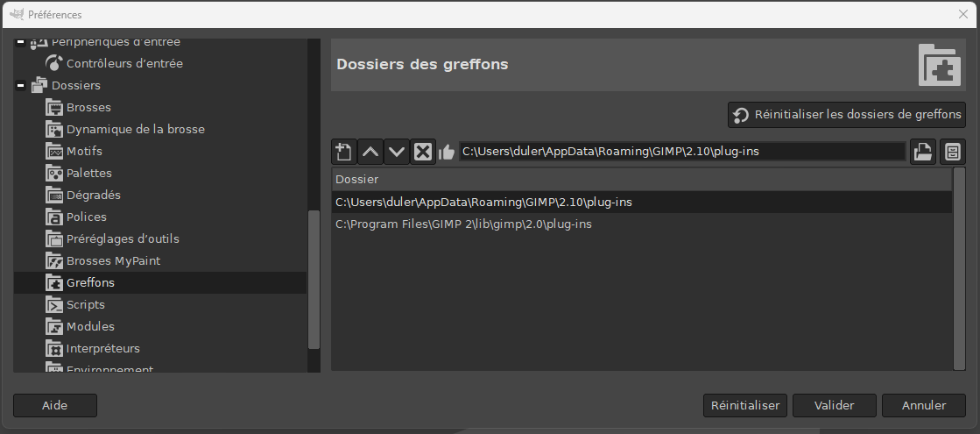The image size is (980, 434).
Task: Click the Réinitialiser button
Action: (745, 405)
